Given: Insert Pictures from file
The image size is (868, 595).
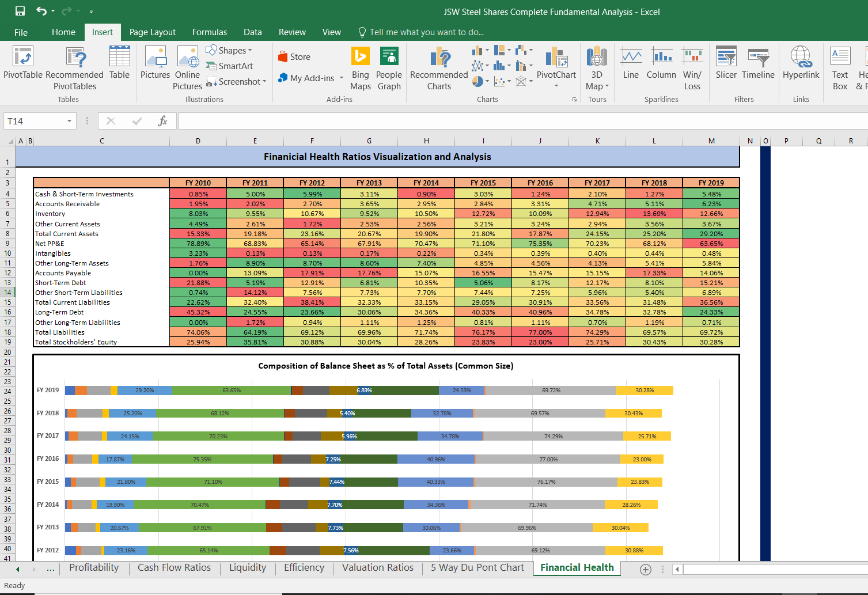Looking at the screenshot, I should pyautogui.click(x=156, y=63).
